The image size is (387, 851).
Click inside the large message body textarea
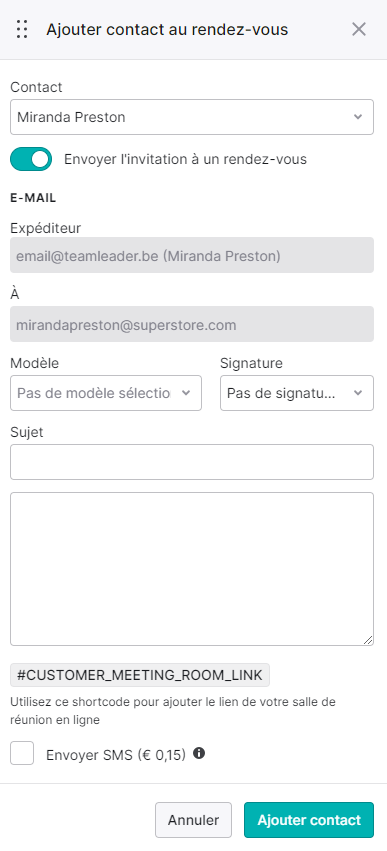(x=192, y=569)
